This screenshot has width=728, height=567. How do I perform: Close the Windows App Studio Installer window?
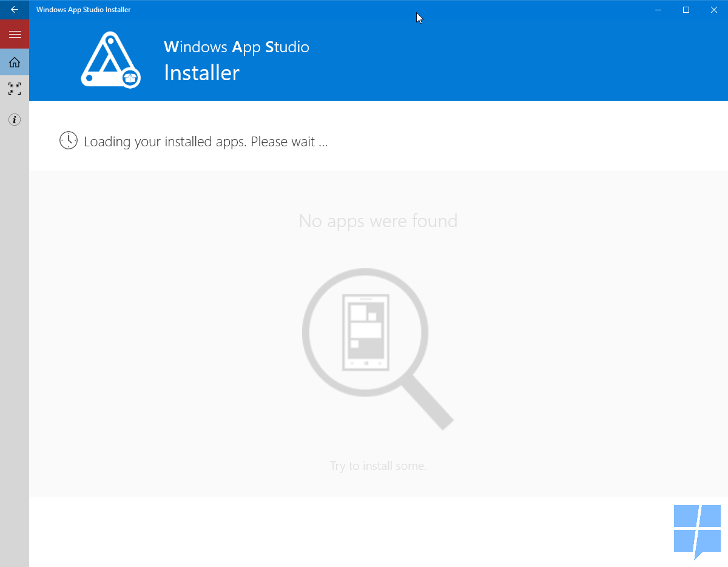point(714,10)
